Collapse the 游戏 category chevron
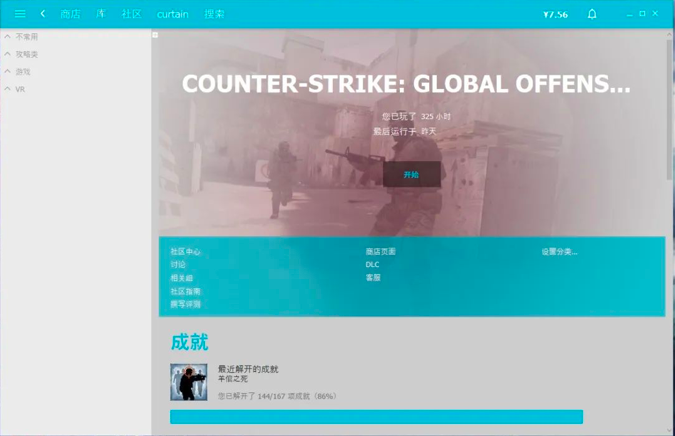 7,71
